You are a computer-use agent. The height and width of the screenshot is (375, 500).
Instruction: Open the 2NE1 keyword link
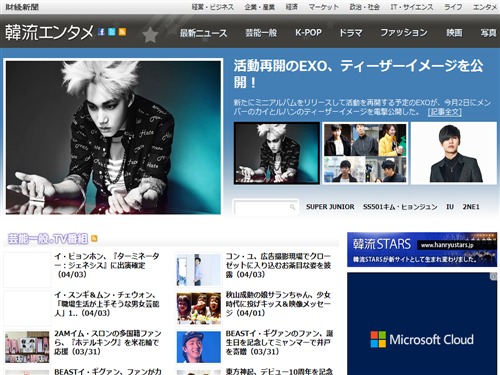471,207
